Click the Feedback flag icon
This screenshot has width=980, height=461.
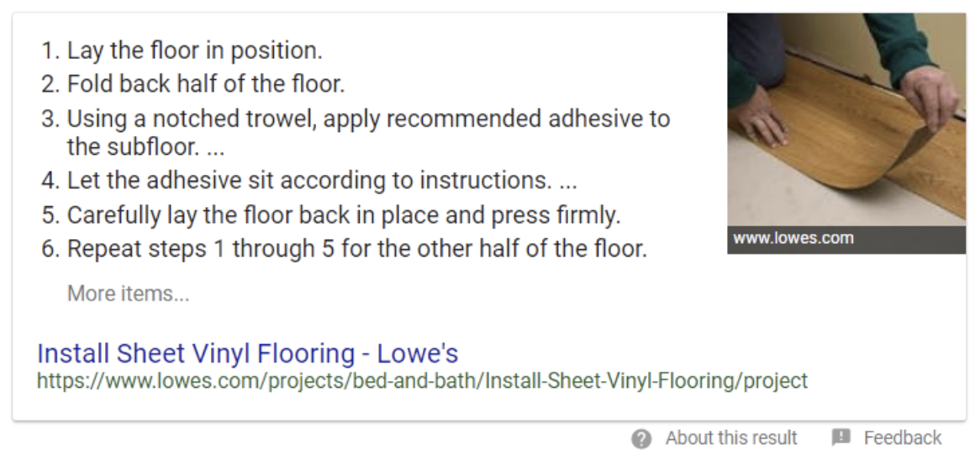pos(841,437)
